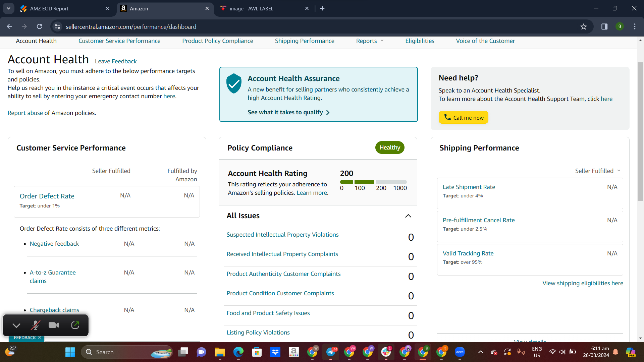The image size is (644, 362).
Task: Click the Account Health Assurance shield icon
Action: 234,83
